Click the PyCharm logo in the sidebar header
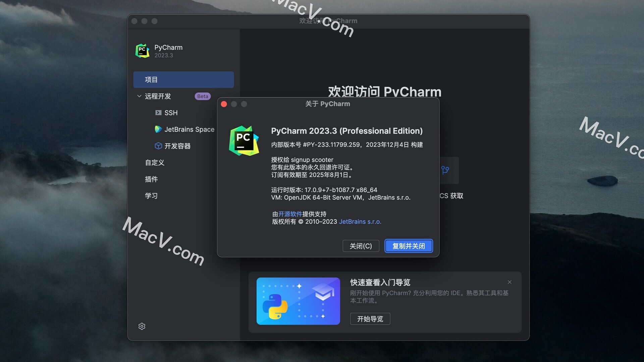 pyautogui.click(x=142, y=51)
